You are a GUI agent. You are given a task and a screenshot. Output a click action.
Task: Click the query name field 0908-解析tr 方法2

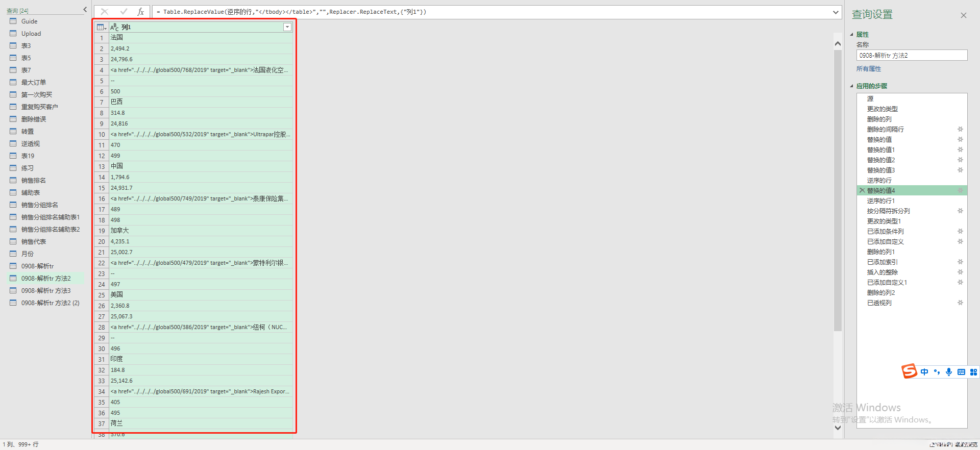point(912,55)
